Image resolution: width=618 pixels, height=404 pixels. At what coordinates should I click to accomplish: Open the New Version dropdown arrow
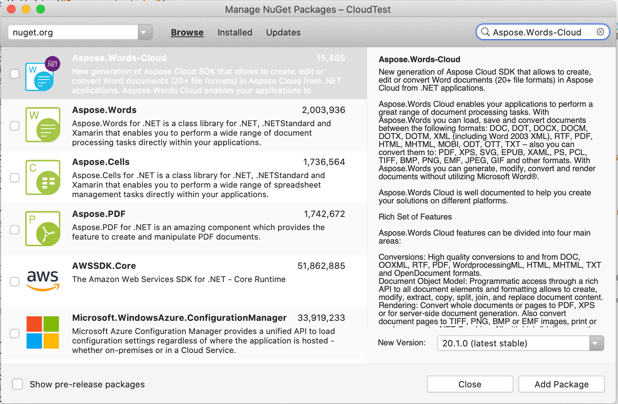tap(596, 343)
